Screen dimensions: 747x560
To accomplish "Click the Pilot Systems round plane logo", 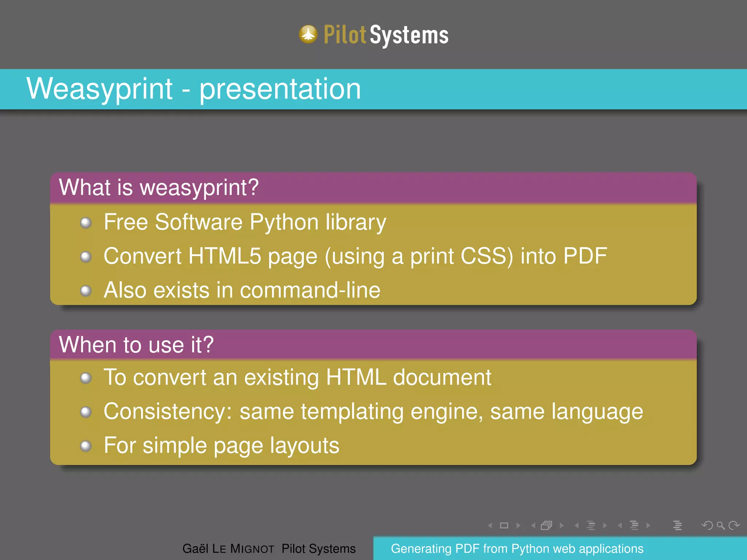I will (x=309, y=34).
